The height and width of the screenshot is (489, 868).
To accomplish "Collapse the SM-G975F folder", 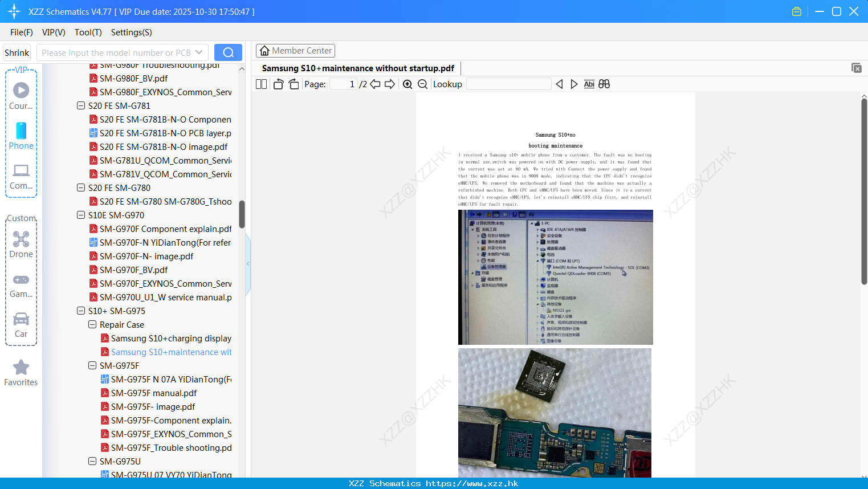I will click(x=92, y=365).
